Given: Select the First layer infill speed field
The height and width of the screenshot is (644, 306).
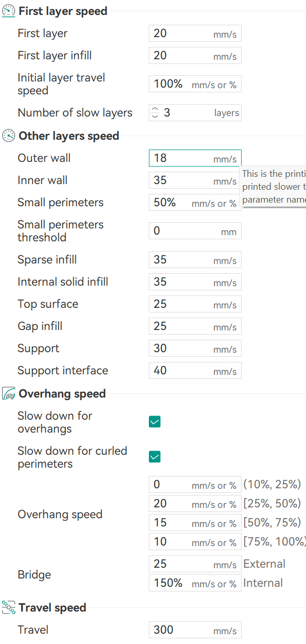Looking at the screenshot, I should coord(195,56).
